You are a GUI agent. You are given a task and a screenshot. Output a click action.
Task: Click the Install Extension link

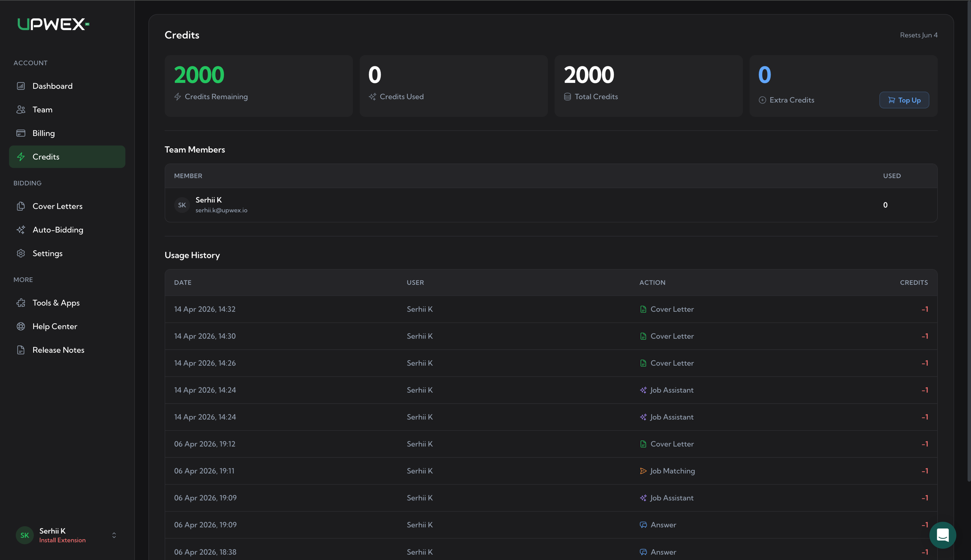(62, 540)
